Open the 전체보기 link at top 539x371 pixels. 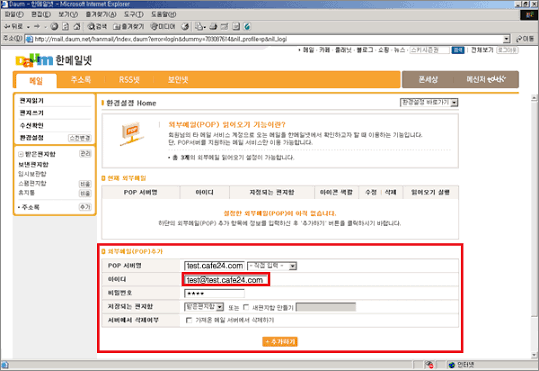(482, 50)
